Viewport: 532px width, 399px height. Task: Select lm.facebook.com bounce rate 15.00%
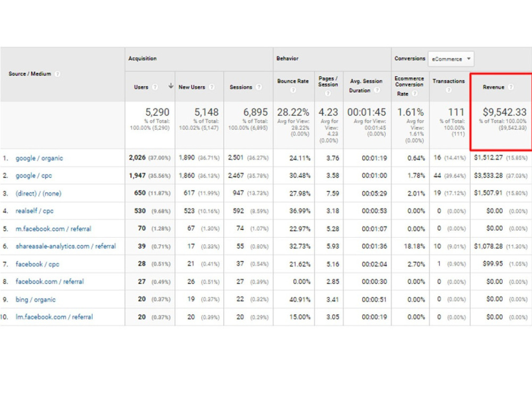(x=300, y=317)
